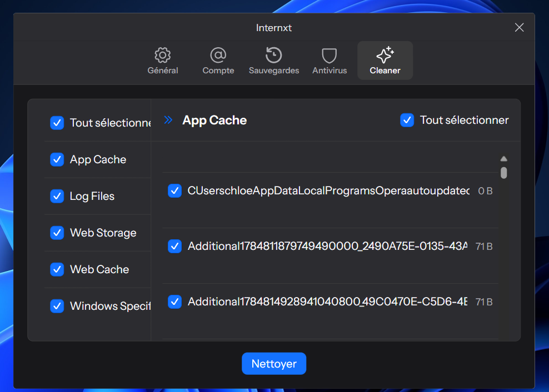Select the App Cache sidebar label

coord(98,159)
